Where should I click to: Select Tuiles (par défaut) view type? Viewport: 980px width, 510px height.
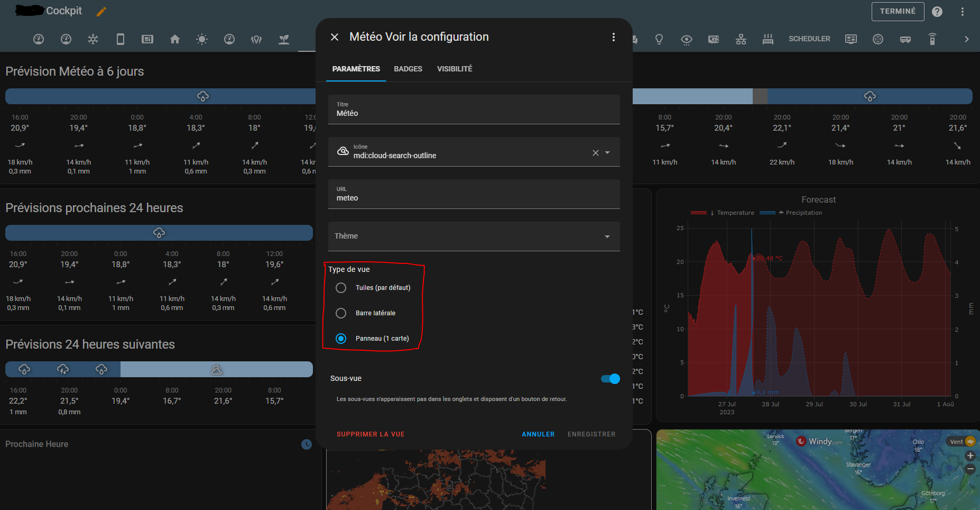tap(341, 288)
